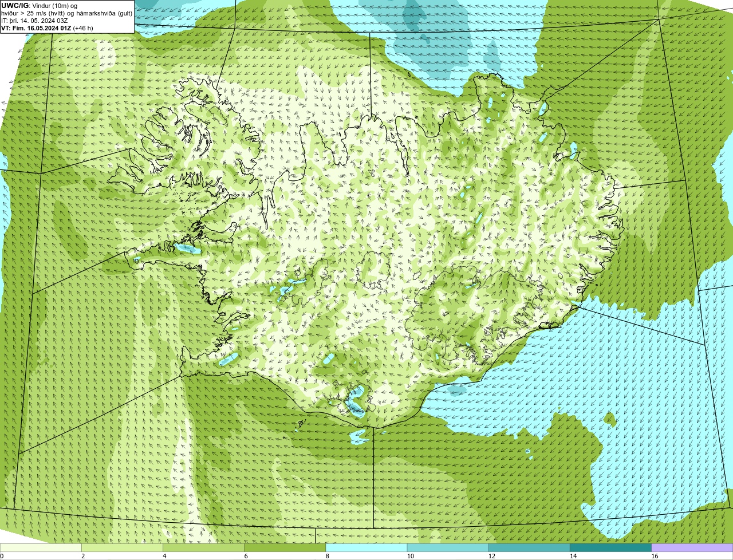Click the 2–4 m/s light green legend swatch

[x=123, y=547]
